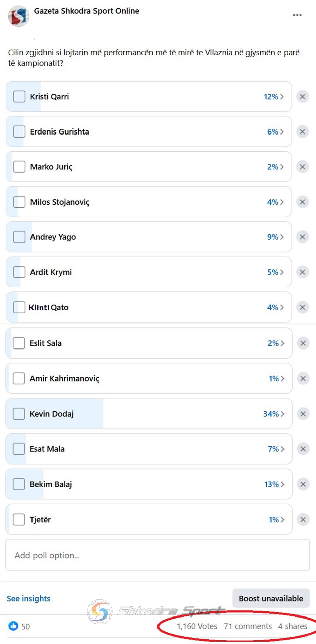Remove the Tjetër poll option
316x644 pixels.
[x=303, y=519]
